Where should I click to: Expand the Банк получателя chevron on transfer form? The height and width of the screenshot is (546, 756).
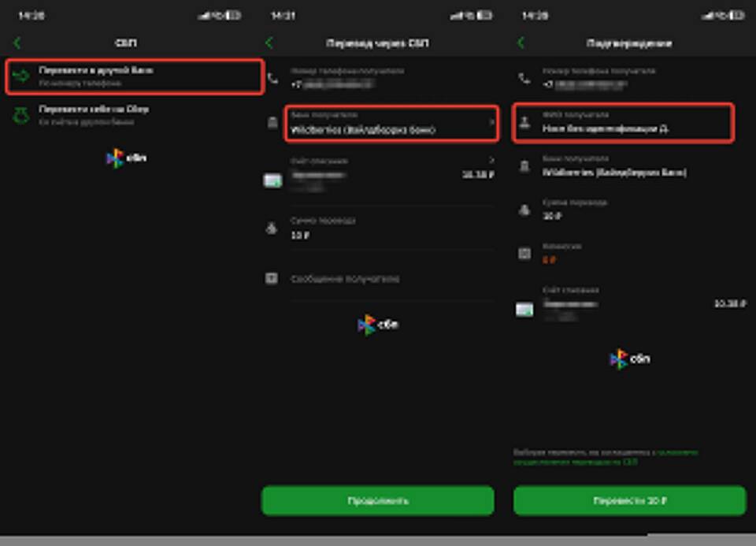(492, 123)
